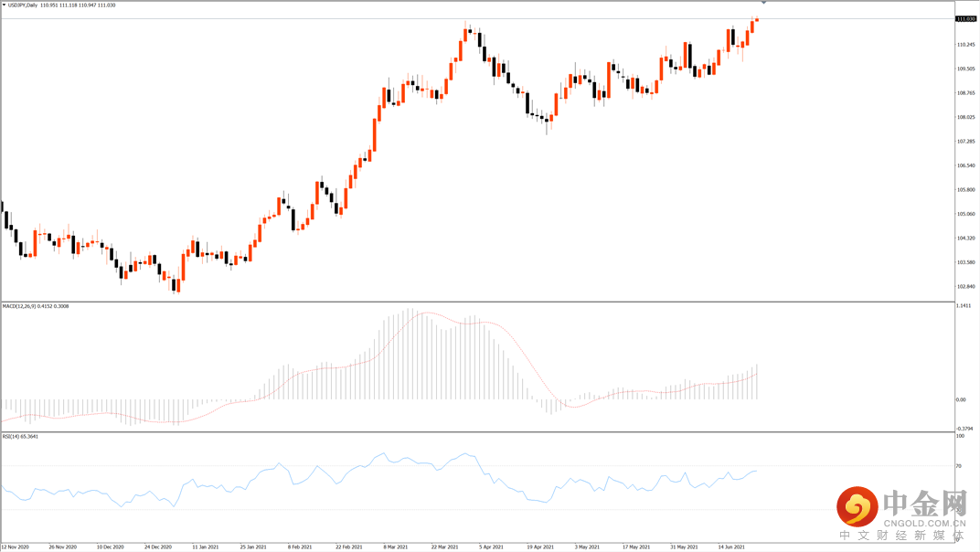Screen dimensions: 980x552
Task: Click the 8 Feb 2021 date label
Action: [x=300, y=547]
